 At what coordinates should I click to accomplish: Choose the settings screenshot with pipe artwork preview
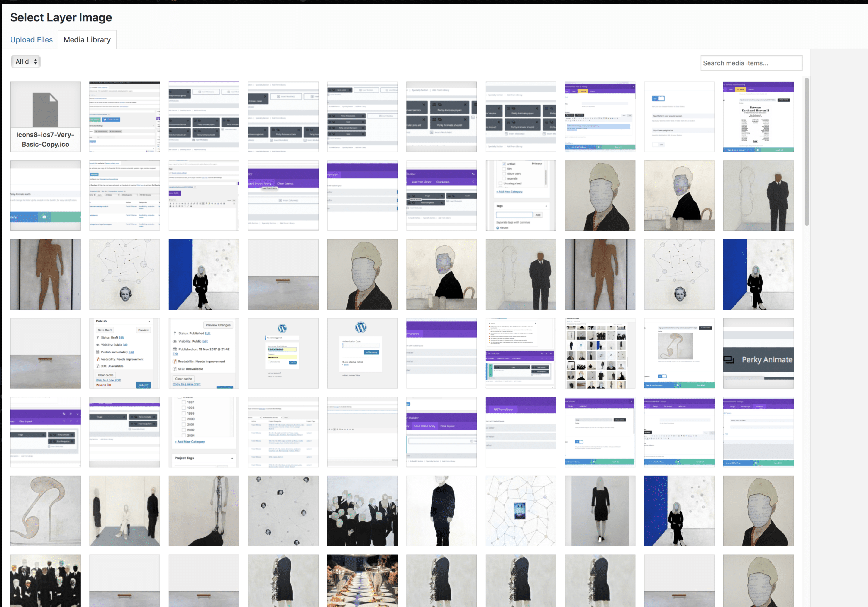tap(679, 353)
